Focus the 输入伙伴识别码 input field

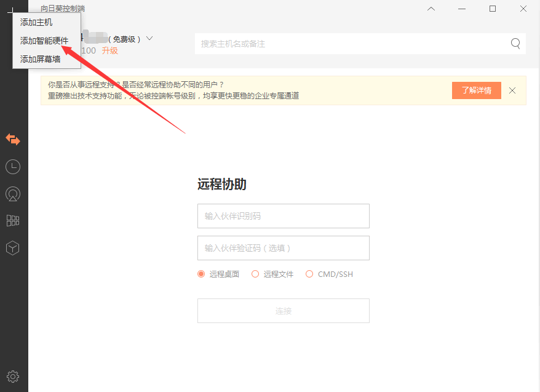[284, 216]
